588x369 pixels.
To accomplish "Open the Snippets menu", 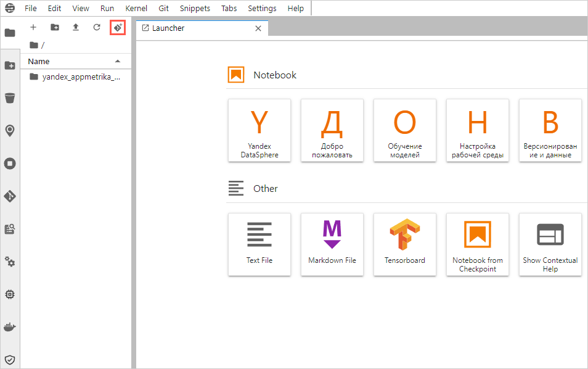I will pyautogui.click(x=195, y=9).
